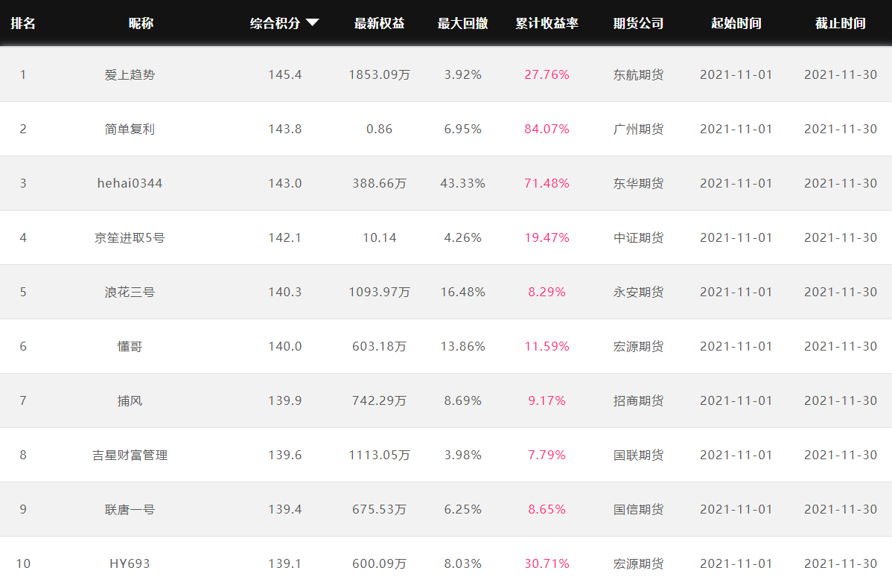This screenshot has width=892, height=588.
Task: Click equity value 0.86
Action: (380, 129)
